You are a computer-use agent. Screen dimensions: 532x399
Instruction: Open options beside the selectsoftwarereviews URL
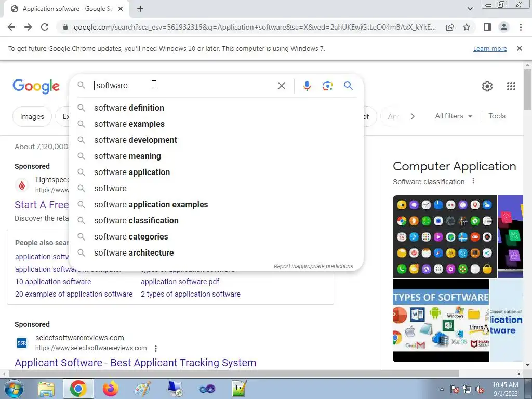coord(156,349)
